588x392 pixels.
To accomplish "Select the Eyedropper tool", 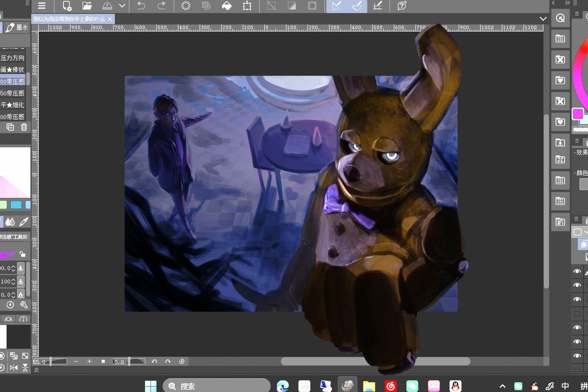I will [23, 222].
